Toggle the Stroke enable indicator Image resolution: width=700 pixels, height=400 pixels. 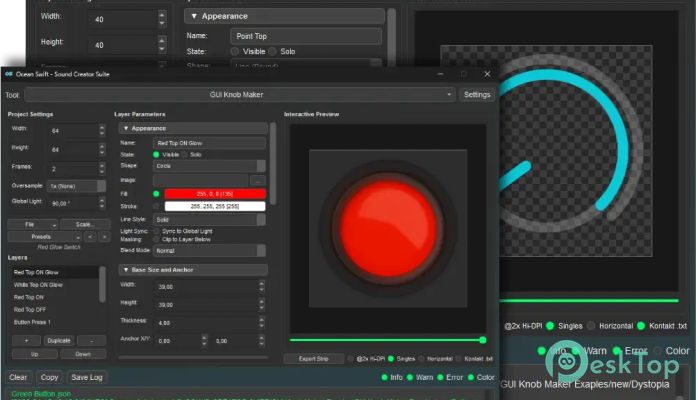pos(156,206)
